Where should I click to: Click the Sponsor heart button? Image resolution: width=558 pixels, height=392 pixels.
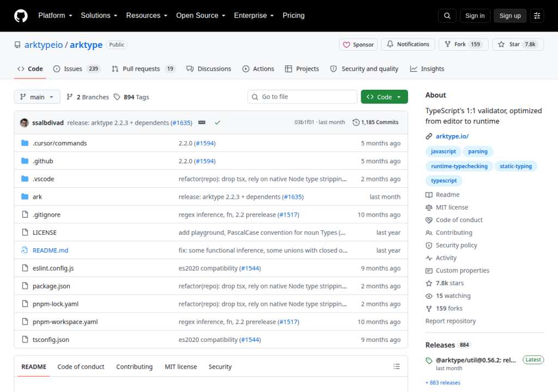(358, 45)
